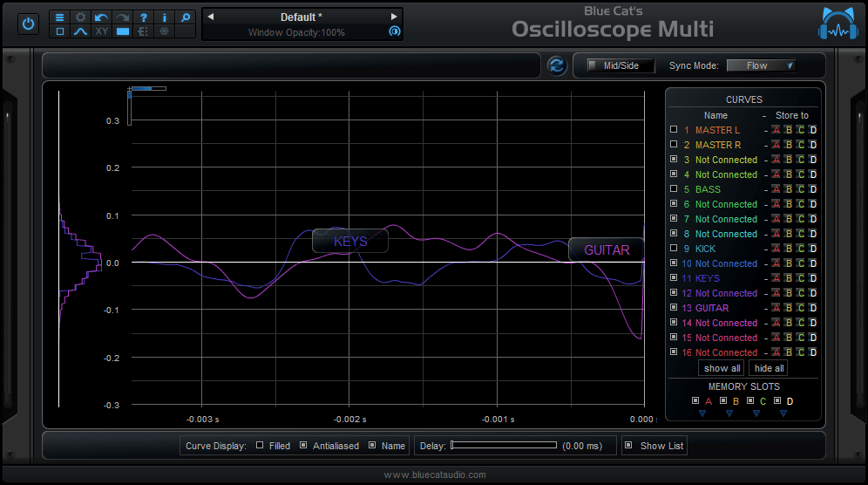The image size is (868, 485).
Task: Store KEYS curve to slot A
Action: click(776, 278)
